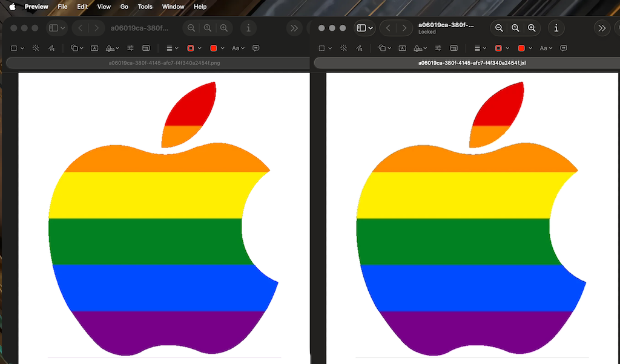This screenshot has height=364, width=620.
Task: Expand toolbar overflow in JXL window
Action: tap(602, 28)
